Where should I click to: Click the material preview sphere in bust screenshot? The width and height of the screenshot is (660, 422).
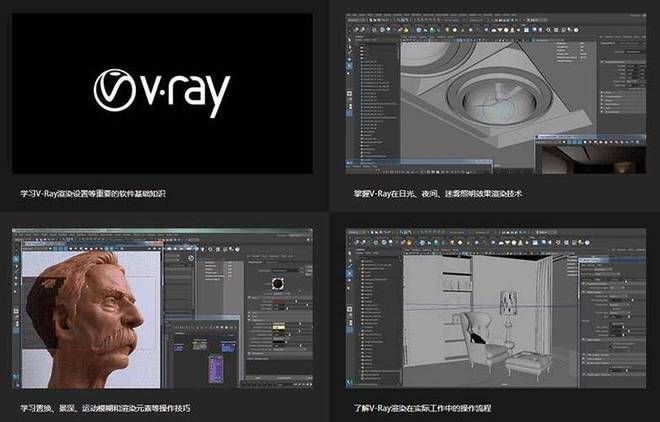click(x=278, y=284)
